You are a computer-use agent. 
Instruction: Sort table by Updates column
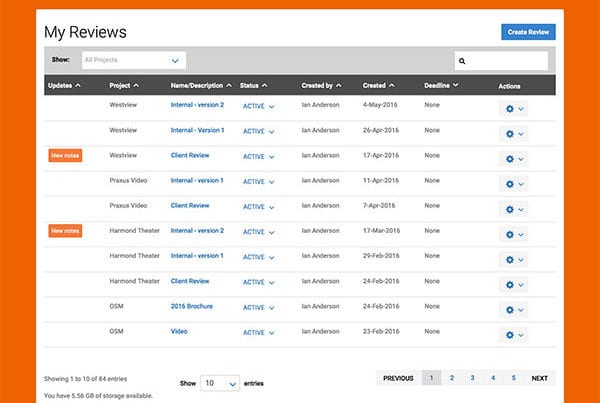(x=64, y=86)
